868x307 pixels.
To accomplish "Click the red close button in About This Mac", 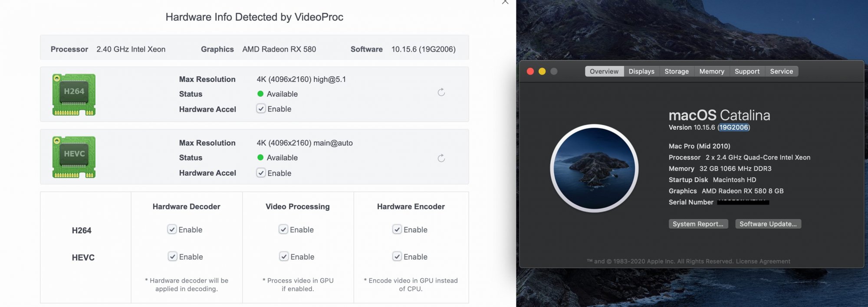I will 530,71.
